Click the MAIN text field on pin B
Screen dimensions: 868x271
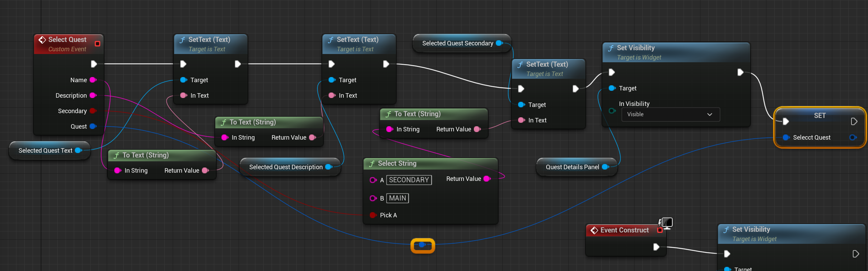point(397,198)
